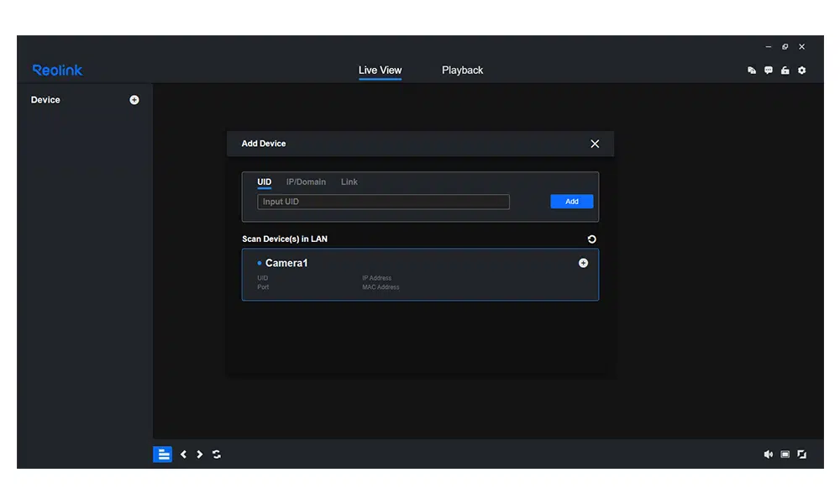Minimize the Reolink window
The width and height of the screenshot is (840, 504).
pyautogui.click(x=769, y=46)
